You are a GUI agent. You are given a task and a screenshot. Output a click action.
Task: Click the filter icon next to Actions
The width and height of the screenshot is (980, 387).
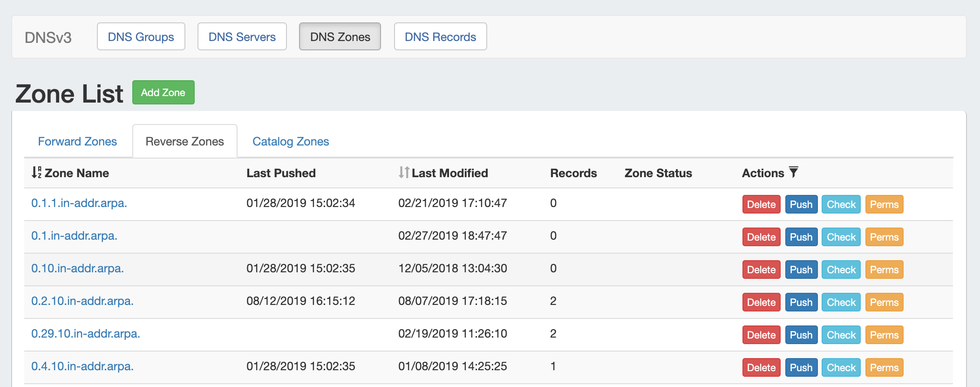pos(794,173)
